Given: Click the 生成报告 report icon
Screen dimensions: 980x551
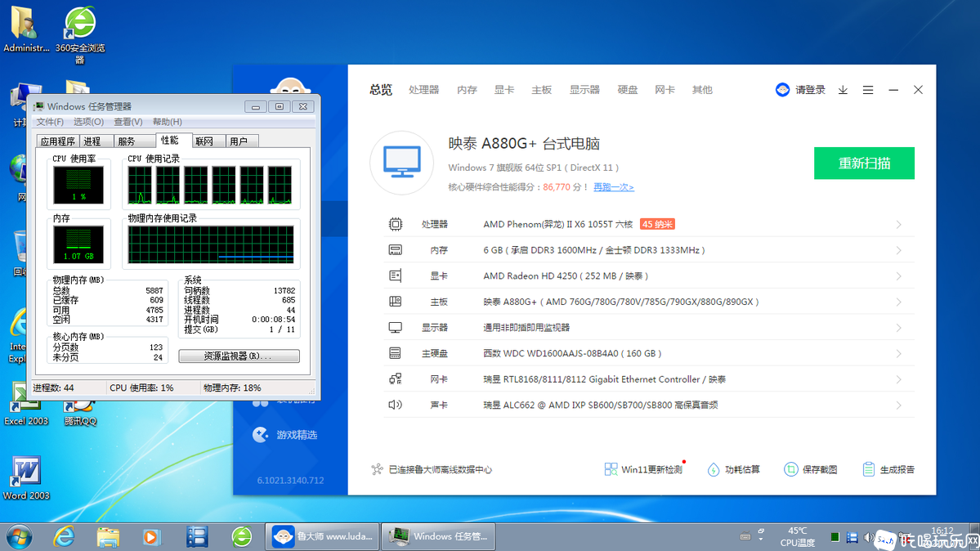Looking at the screenshot, I should coord(868,469).
